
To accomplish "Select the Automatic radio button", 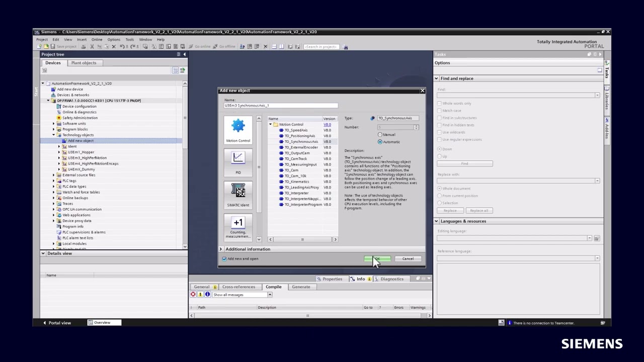I will (x=380, y=142).
